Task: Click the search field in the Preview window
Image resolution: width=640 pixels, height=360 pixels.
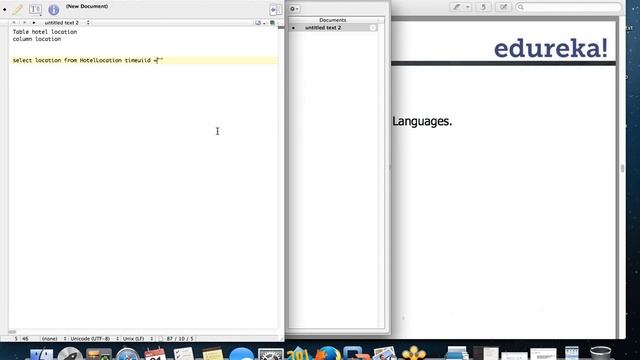Action: [568, 7]
